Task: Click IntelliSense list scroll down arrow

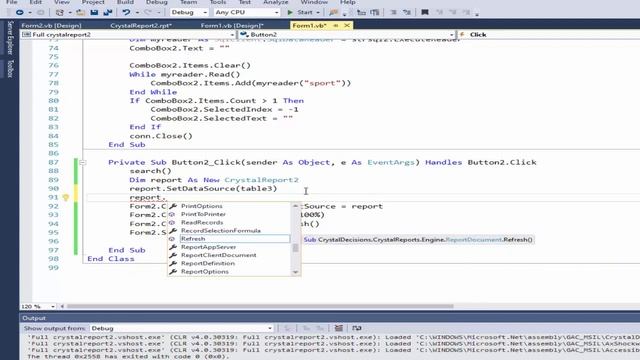Action: pyautogui.click(x=296, y=272)
